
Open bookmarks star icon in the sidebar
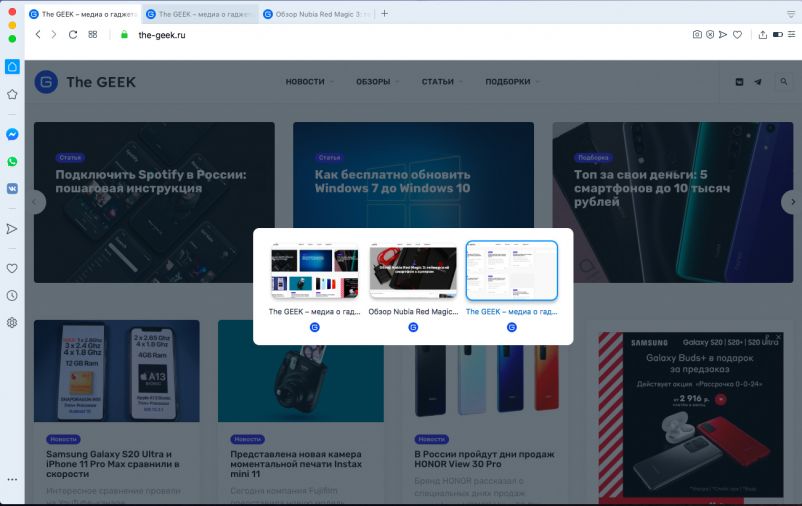tap(12, 94)
